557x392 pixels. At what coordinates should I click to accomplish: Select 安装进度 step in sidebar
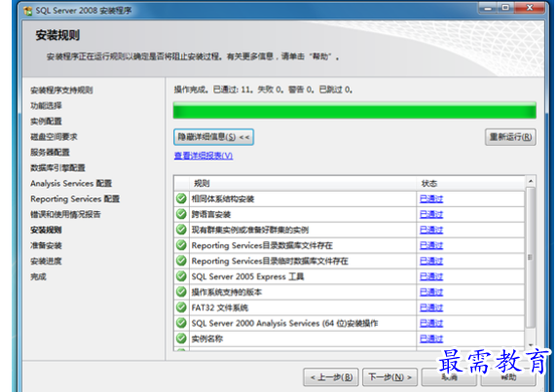pos(46,262)
